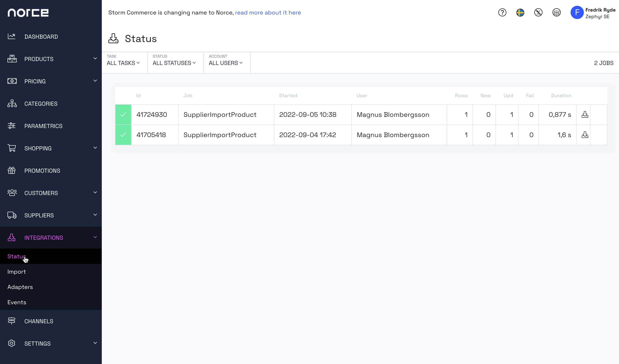619x364 pixels.
Task: Click SupplierImportProduct in job 41705418 row
Action: click(220, 135)
